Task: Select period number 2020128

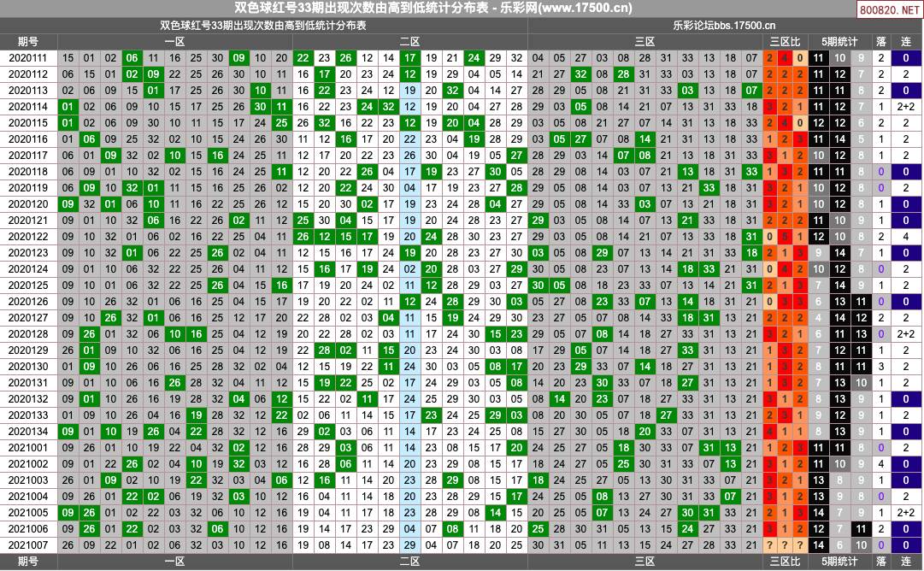Action: [28, 334]
